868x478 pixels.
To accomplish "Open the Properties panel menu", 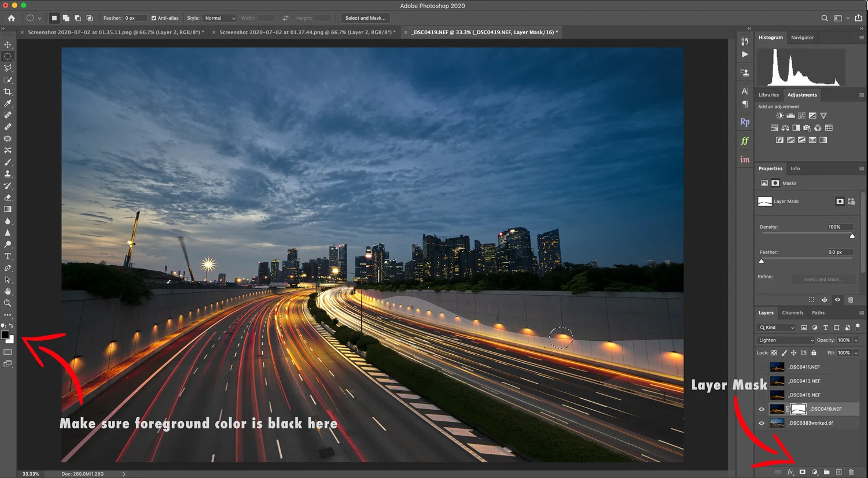I will point(861,169).
